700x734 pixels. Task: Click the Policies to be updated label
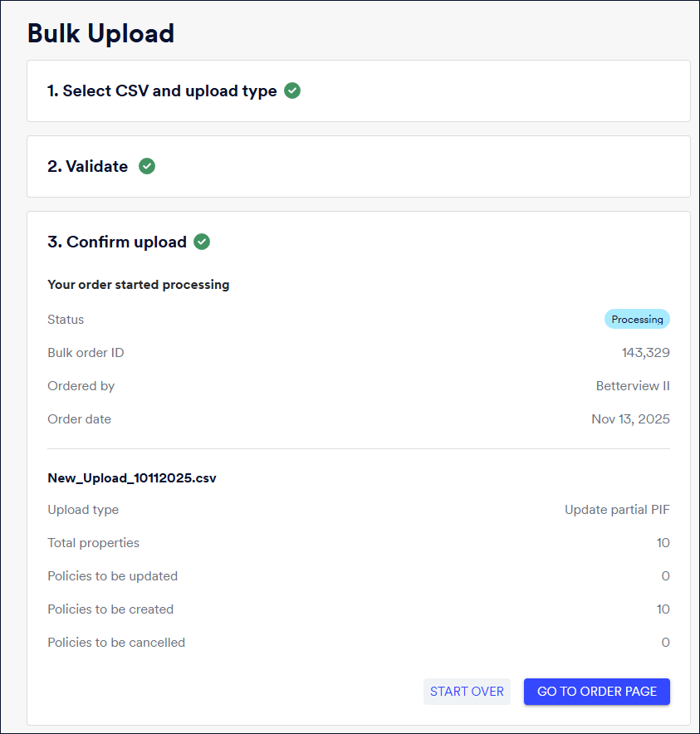112,576
